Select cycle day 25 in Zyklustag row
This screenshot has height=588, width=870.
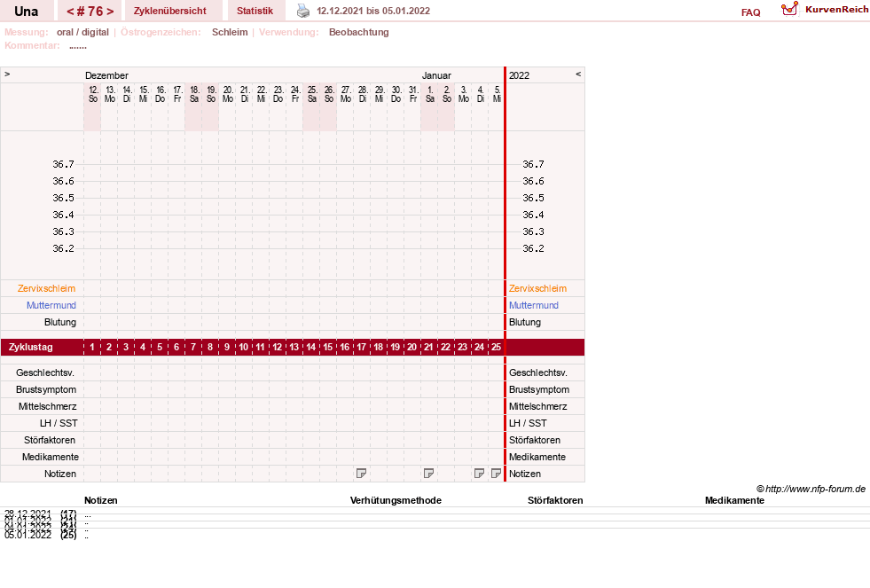pos(496,348)
